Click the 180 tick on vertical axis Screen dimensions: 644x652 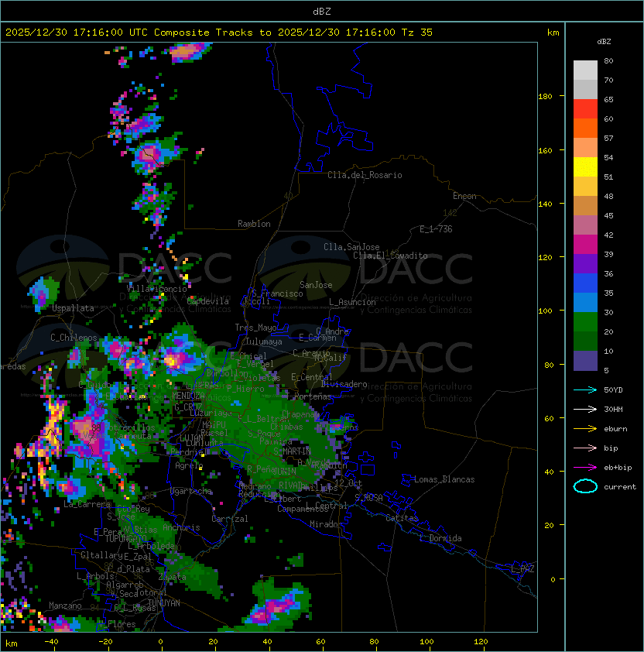pos(545,96)
